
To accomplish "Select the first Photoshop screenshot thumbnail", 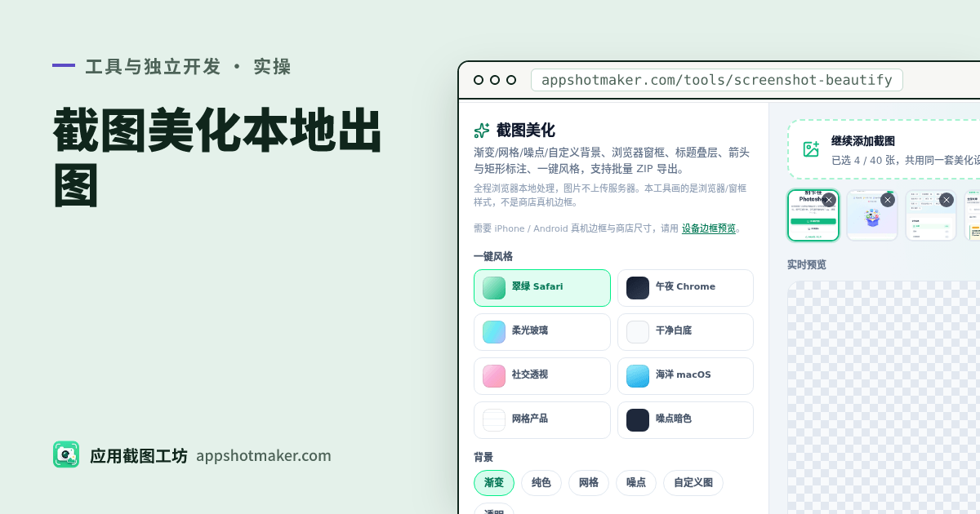I will click(x=813, y=215).
